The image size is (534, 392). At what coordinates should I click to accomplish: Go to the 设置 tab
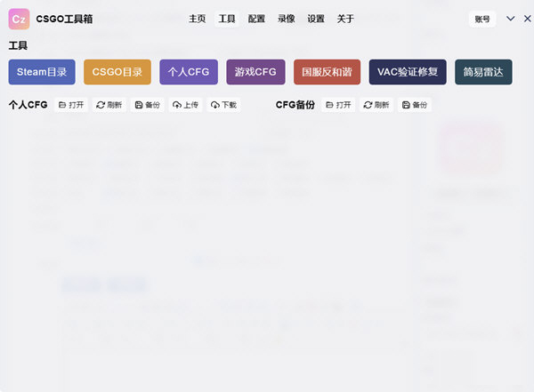[316, 19]
